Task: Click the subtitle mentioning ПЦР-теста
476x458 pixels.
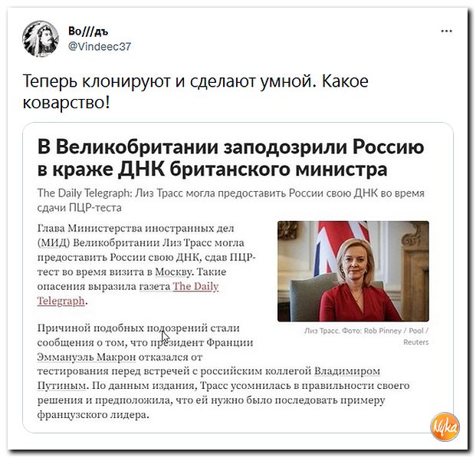Action: (231, 200)
